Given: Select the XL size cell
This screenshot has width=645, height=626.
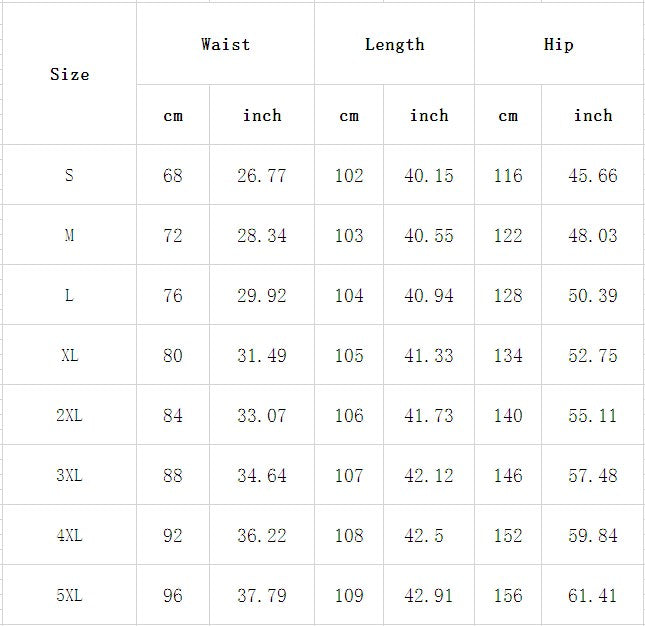Looking at the screenshot, I should (x=69, y=355).
